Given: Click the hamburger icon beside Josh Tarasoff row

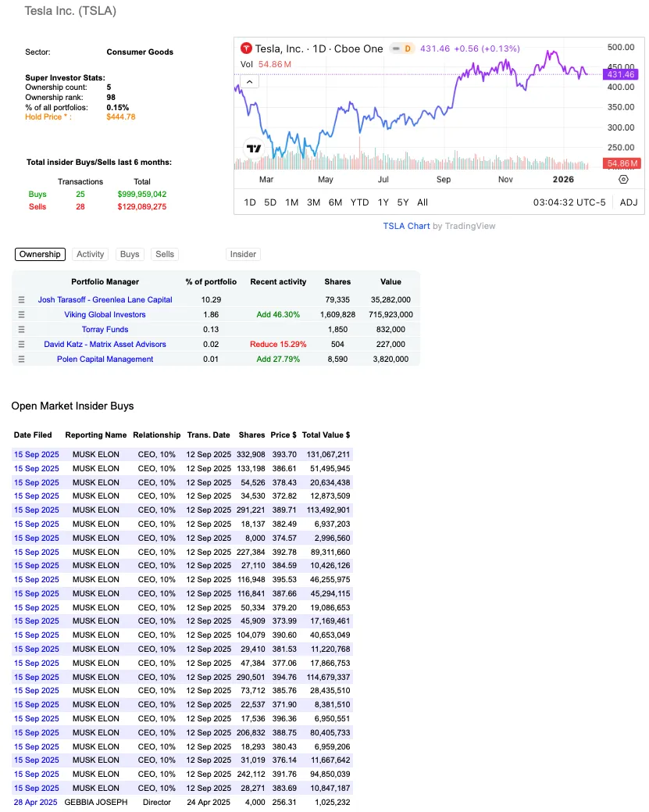Looking at the screenshot, I should point(21,300).
